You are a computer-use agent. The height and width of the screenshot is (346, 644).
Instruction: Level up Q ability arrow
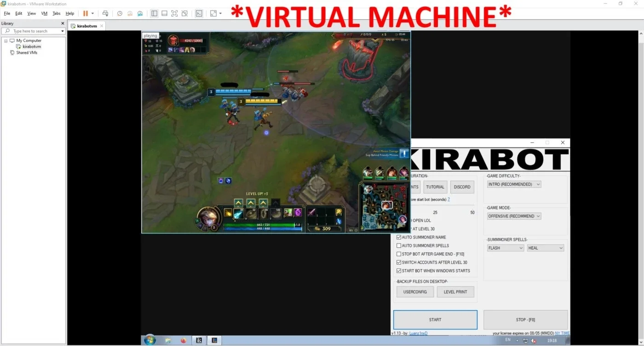[238, 203]
